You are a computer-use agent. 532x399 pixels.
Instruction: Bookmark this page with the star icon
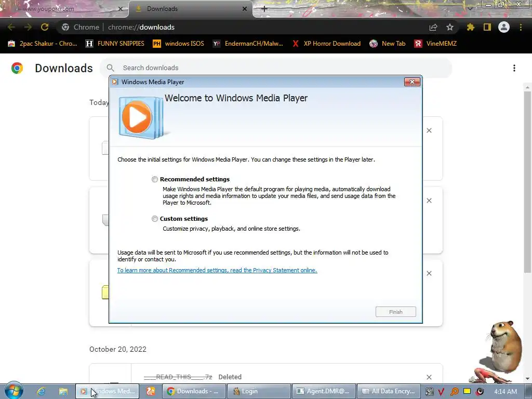click(449, 27)
